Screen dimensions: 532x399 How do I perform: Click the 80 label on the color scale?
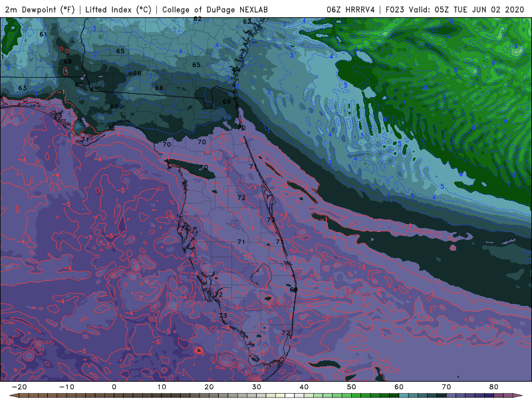point(494,387)
